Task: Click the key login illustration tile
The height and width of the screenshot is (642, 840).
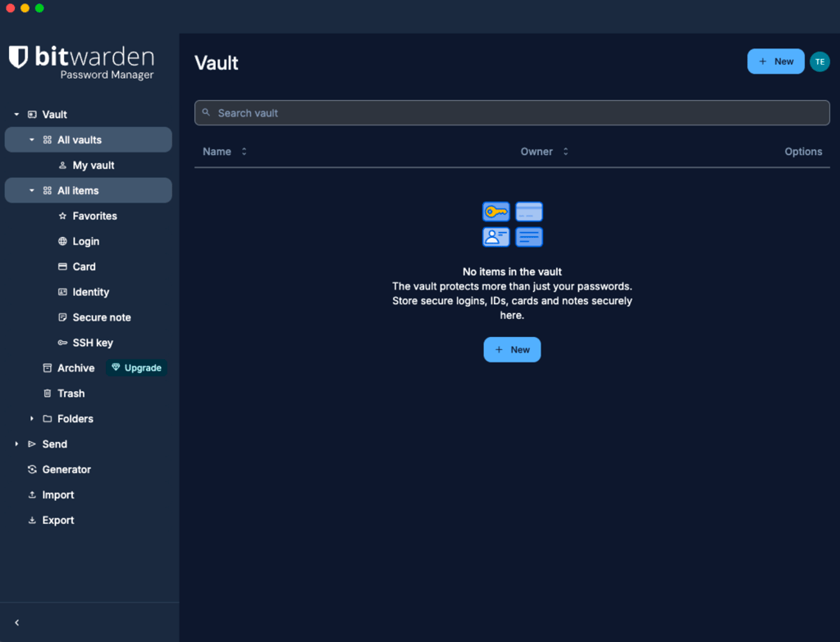Action: tap(496, 212)
